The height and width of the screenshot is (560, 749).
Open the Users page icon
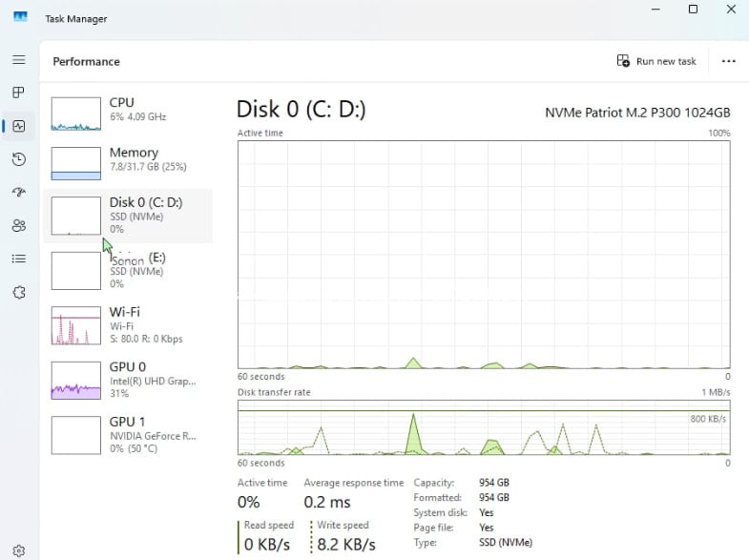18,225
